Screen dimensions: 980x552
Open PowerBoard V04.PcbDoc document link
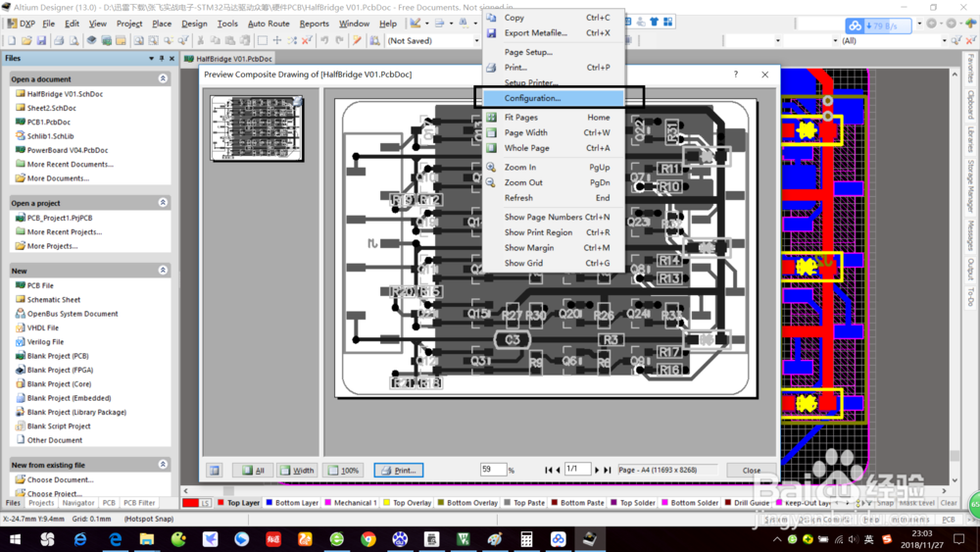click(68, 150)
